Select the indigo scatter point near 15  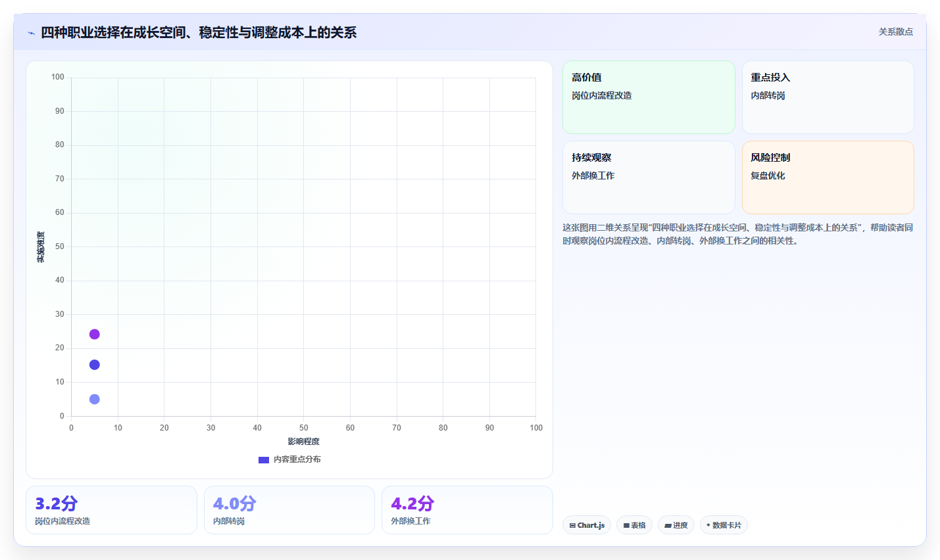94,365
